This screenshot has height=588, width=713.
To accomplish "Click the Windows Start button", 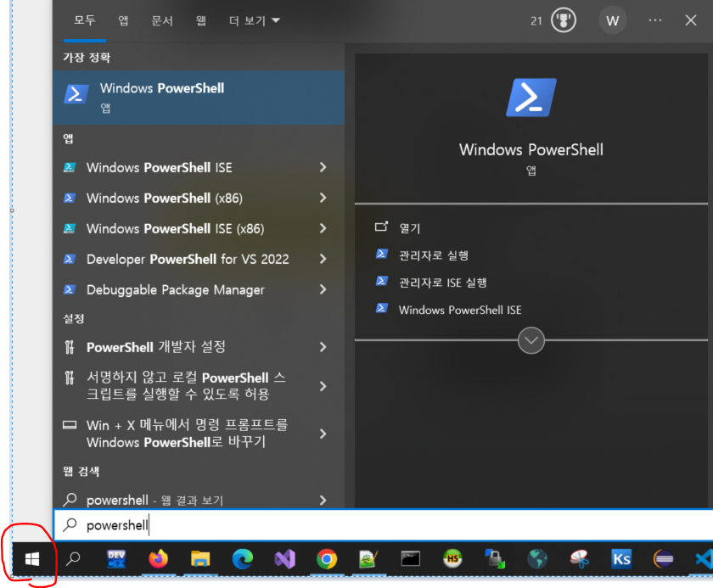I will (32, 559).
